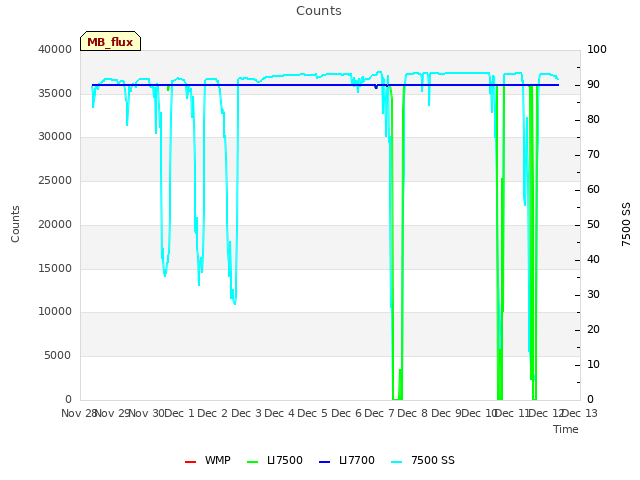Click the Dec 2 date label
This screenshot has width=640, height=480.
click(x=213, y=413)
